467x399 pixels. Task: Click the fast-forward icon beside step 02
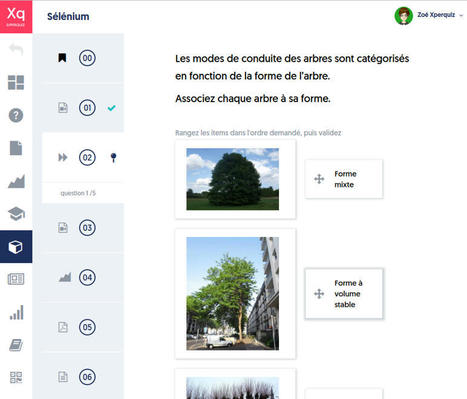[63, 157]
